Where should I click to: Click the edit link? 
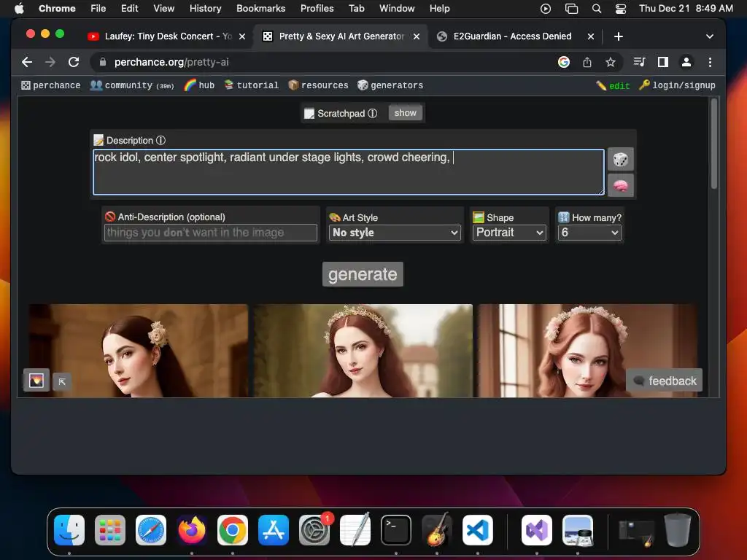click(613, 86)
